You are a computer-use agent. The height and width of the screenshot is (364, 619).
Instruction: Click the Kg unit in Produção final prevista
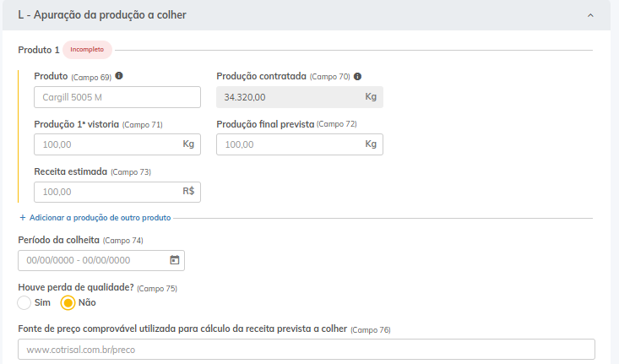[x=371, y=144]
